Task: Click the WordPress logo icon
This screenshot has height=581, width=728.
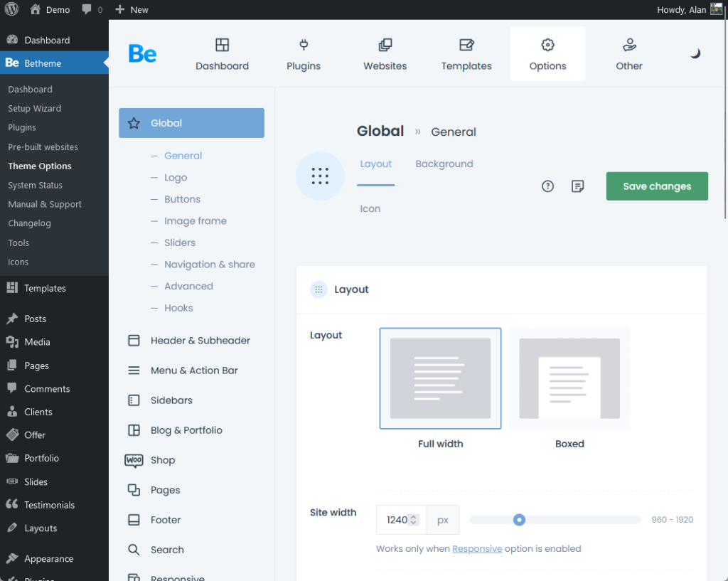Action: (x=11, y=9)
